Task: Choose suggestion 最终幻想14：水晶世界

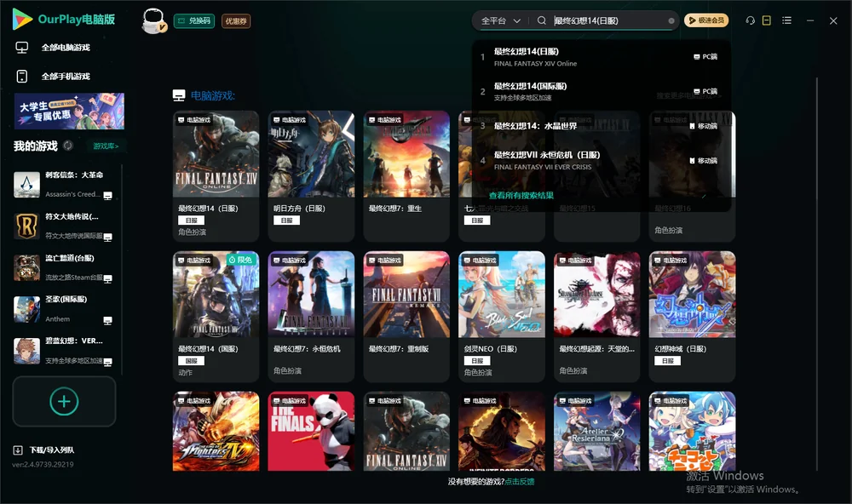Action: tap(601, 126)
